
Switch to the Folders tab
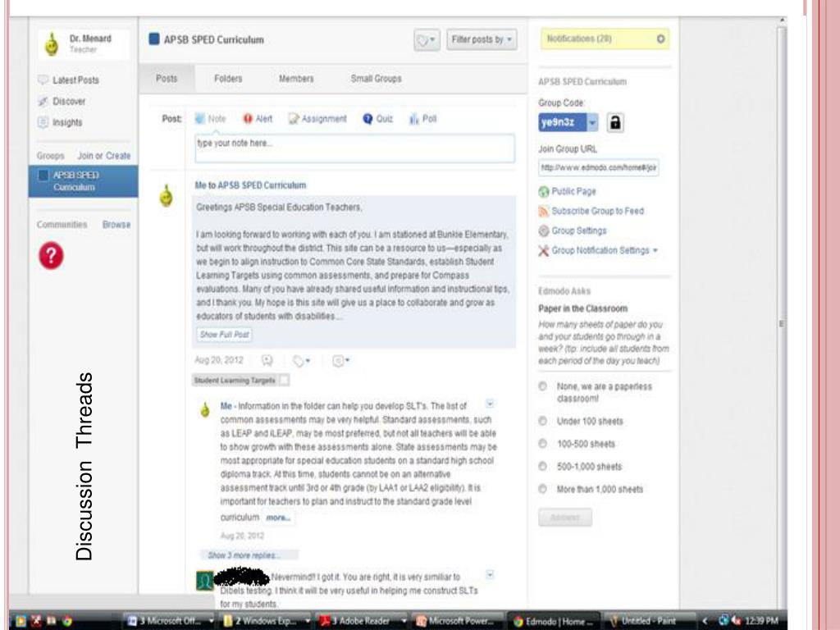click(x=228, y=79)
